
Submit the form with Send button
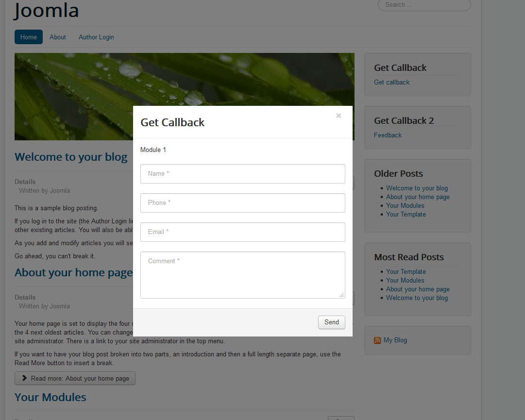[x=332, y=322]
